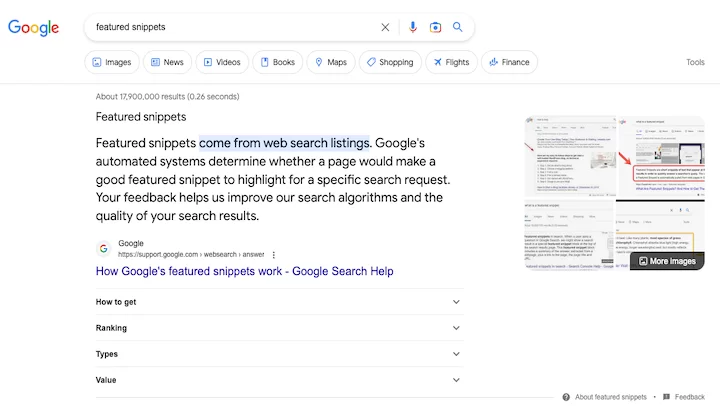Image resolution: width=720 pixels, height=406 pixels.
Task: Click the About featured snippets question-mark icon
Action: (x=566, y=397)
